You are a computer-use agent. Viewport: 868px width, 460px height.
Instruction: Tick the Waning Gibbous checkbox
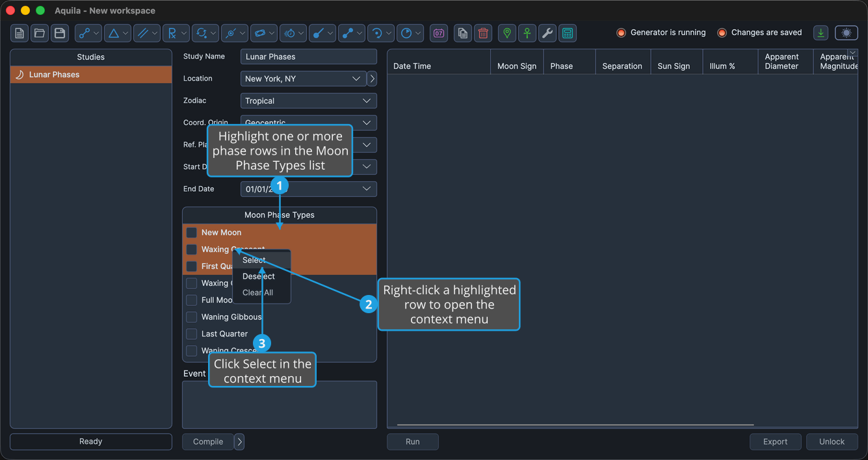point(192,317)
